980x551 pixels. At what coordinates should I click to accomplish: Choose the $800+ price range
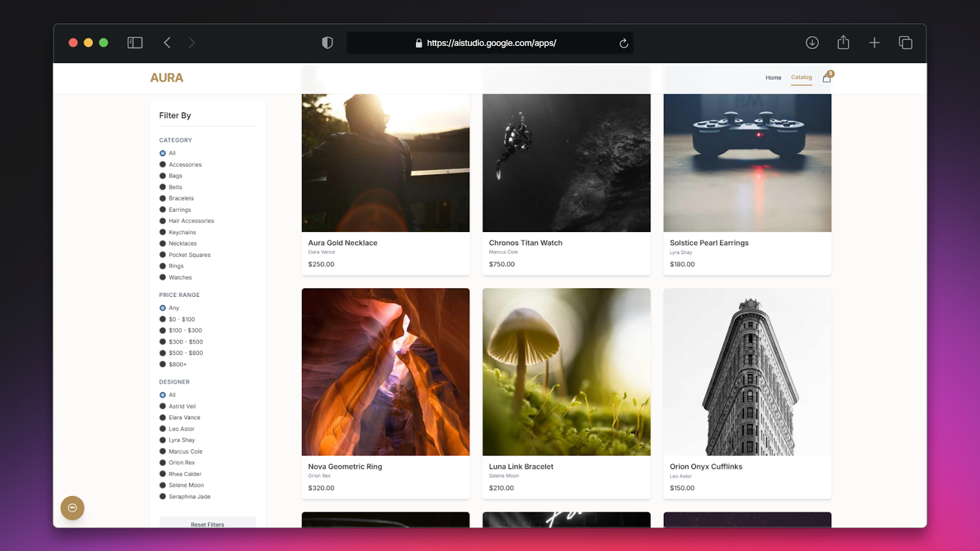pos(163,364)
